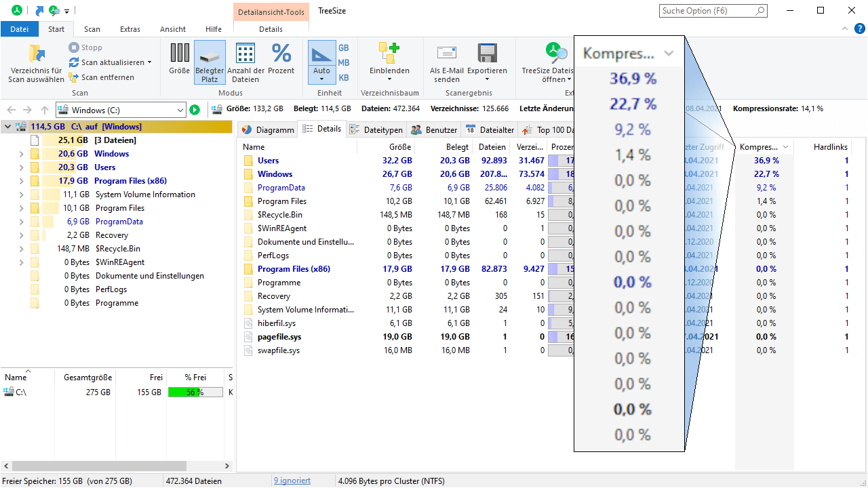Click Scan entfernen in ribbon
Image resolution: width=868 pixels, height=488 pixels.
click(x=102, y=77)
